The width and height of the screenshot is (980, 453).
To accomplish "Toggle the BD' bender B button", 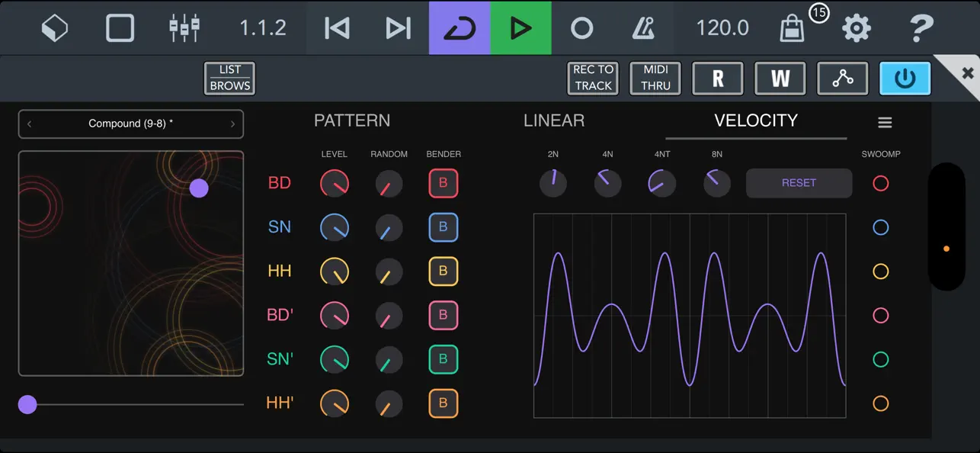I will click(444, 315).
